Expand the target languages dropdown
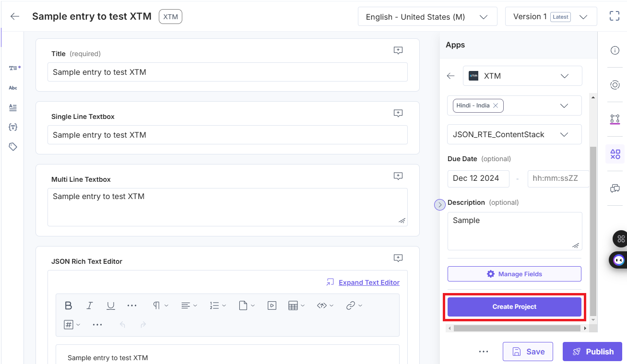The width and height of the screenshot is (627, 364). click(x=564, y=106)
